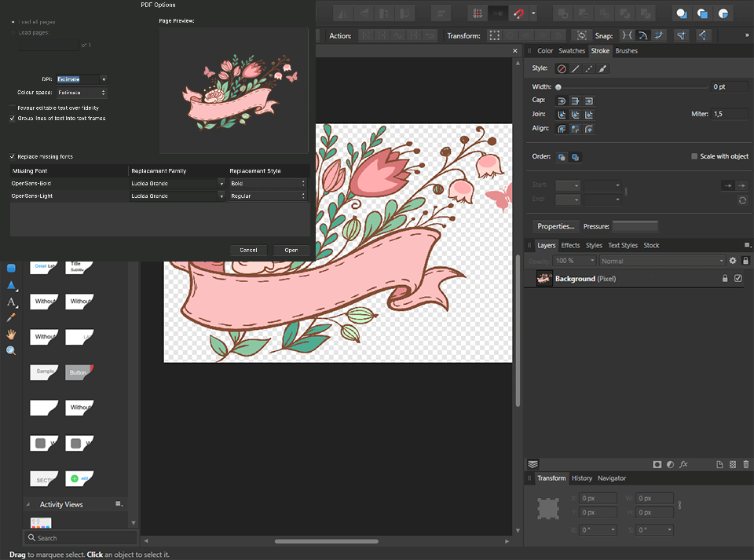Select the Hand tool in the left toolbar
The width and height of the screenshot is (754, 560).
(x=9, y=334)
